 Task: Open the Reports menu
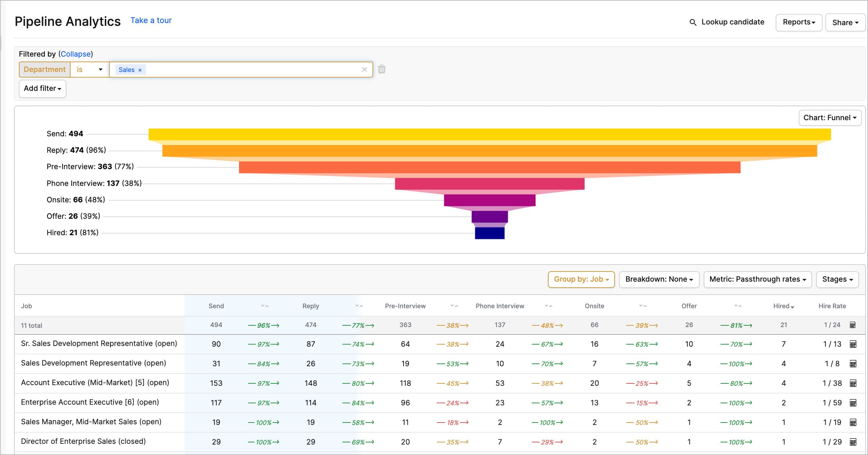pyautogui.click(x=799, y=22)
